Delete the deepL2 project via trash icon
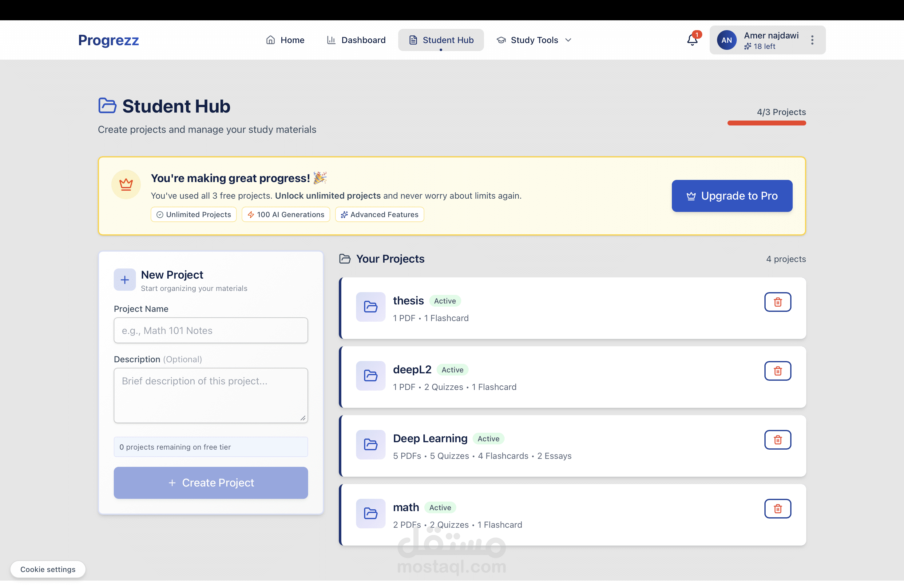Image resolution: width=904 pixels, height=588 pixels. click(x=778, y=371)
